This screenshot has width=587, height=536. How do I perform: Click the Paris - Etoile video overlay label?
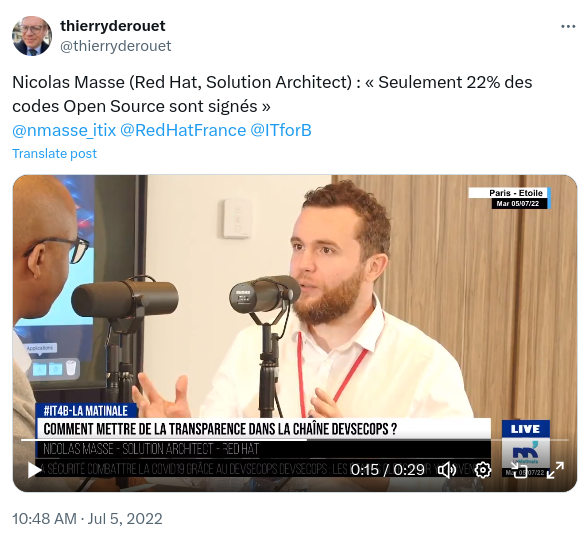click(x=515, y=193)
